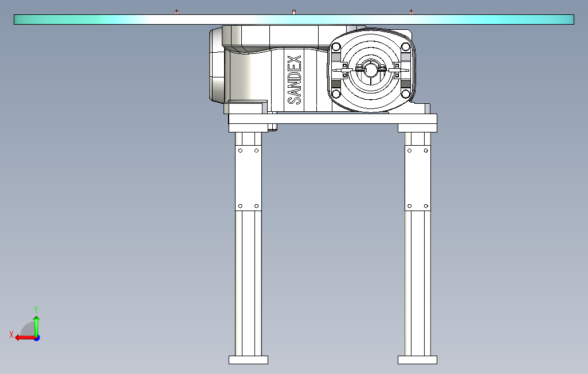Select the middle pin atop the dial plate
Viewport: 588px width, 374px height.
tap(294, 12)
